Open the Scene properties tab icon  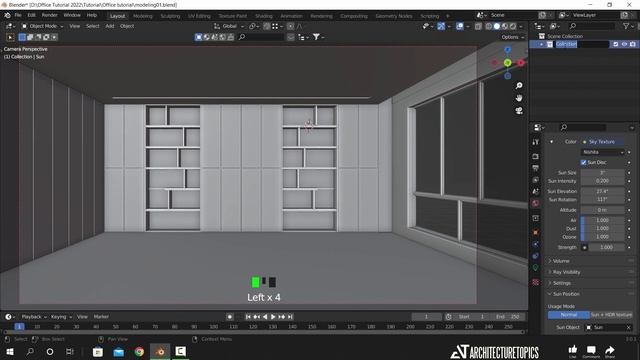click(x=536, y=191)
